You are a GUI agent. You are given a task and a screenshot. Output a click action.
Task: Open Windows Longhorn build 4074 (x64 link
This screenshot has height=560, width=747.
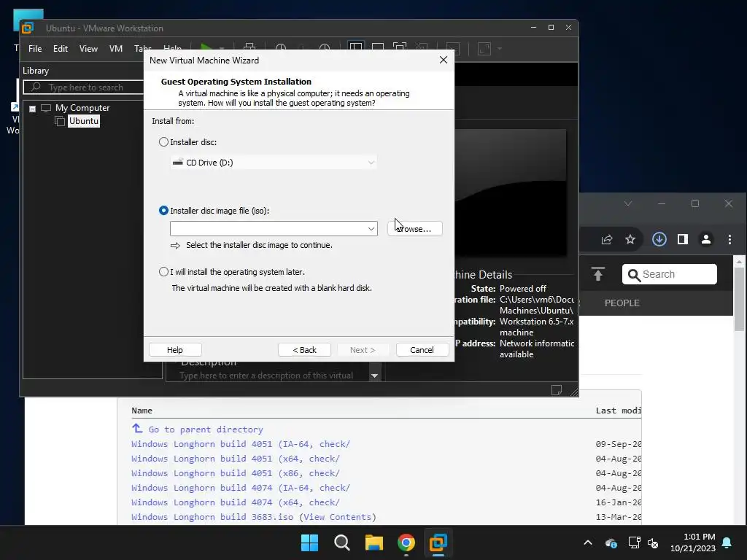236,502
